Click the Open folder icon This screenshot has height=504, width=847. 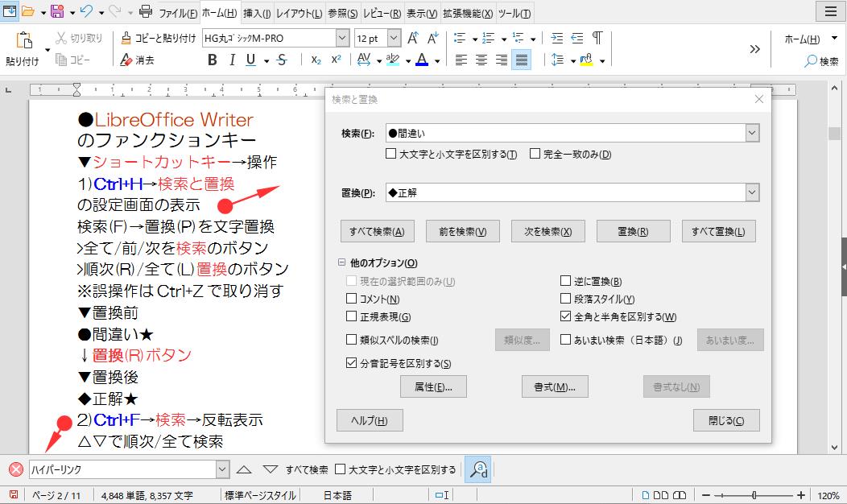pyautogui.click(x=28, y=11)
